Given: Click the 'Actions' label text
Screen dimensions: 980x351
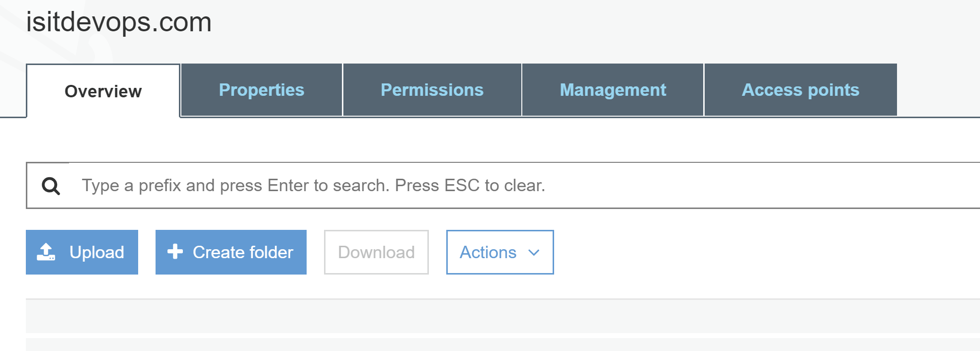Looking at the screenshot, I should tap(488, 252).
